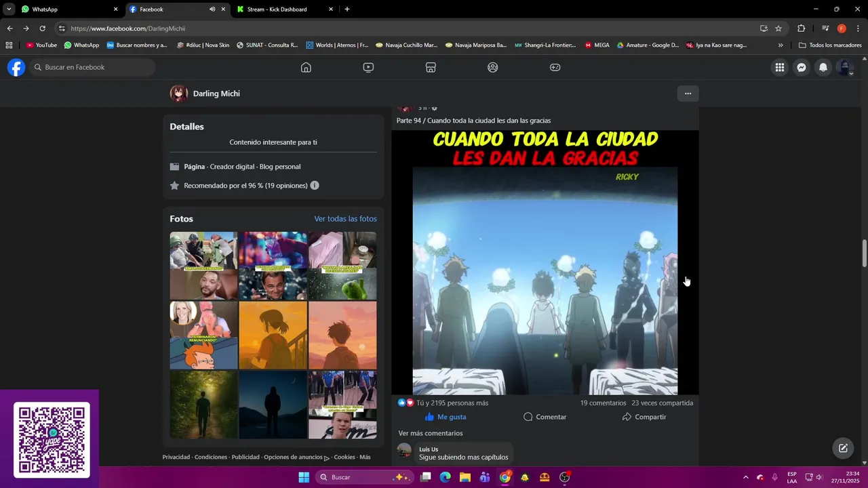The height and width of the screenshot is (488, 868).
Task: Open Messenger chats icon
Action: tap(802, 67)
